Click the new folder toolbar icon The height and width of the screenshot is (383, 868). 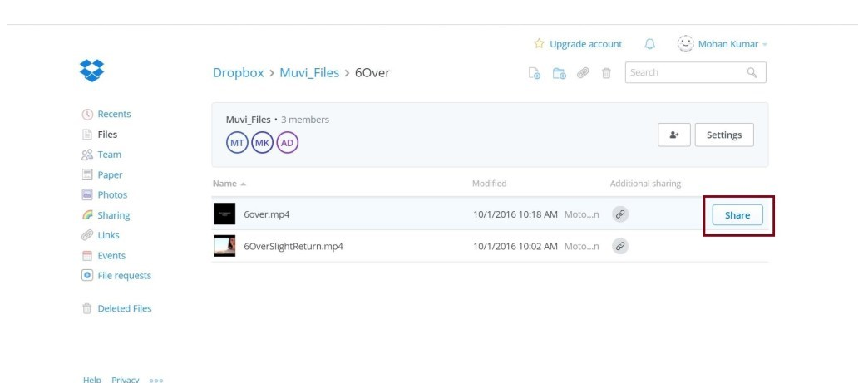pyautogui.click(x=559, y=73)
